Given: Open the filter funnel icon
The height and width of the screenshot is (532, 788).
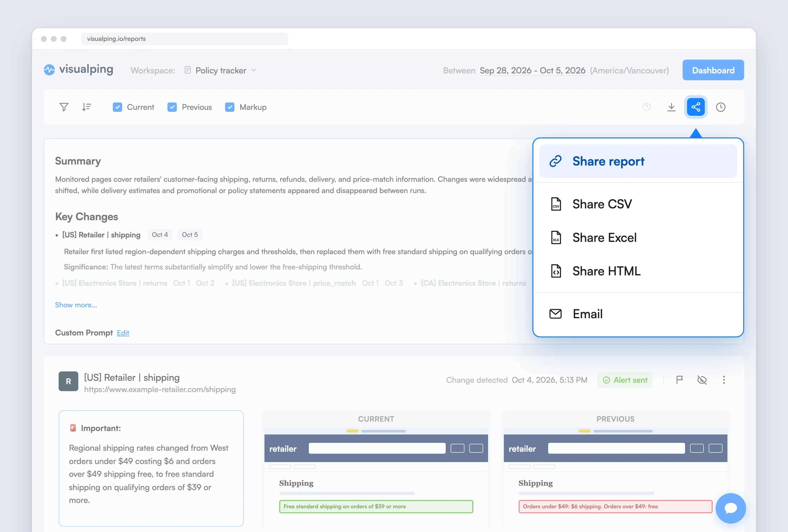Looking at the screenshot, I should pos(64,107).
